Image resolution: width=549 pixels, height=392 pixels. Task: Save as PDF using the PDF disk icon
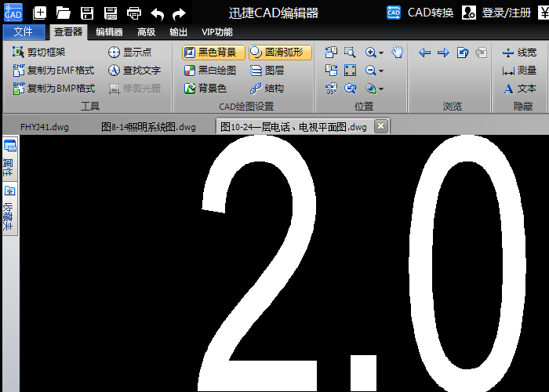(x=111, y=13)
